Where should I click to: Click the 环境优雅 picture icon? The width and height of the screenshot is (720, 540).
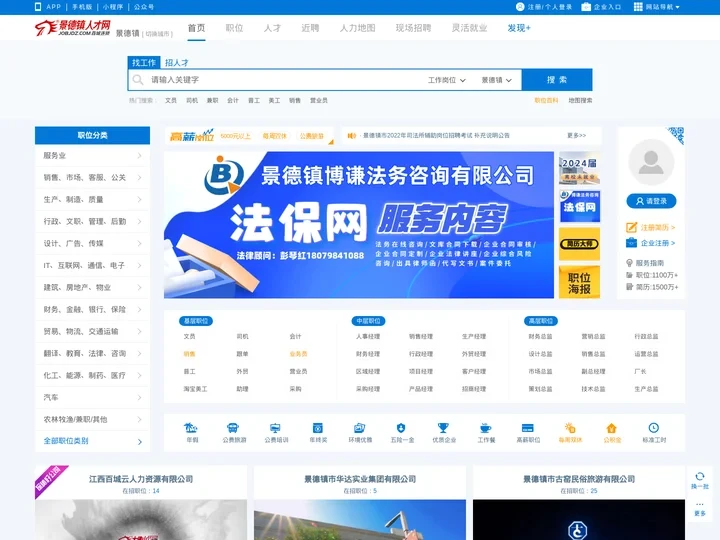[359, 428]
